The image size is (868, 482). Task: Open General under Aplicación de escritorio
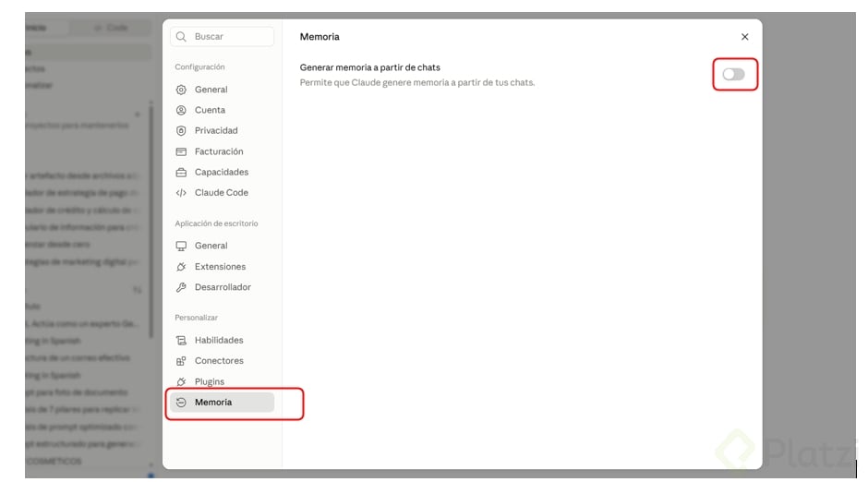[x=222, y=246]
